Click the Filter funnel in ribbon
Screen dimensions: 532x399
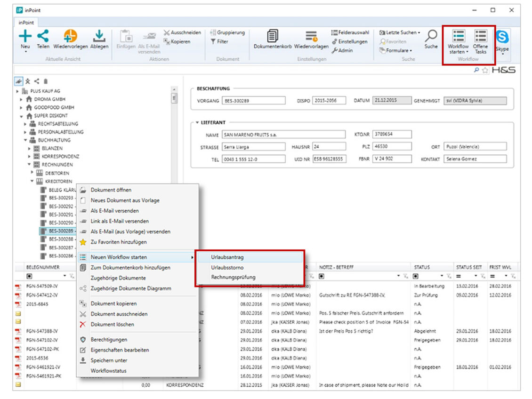(219, 41)
